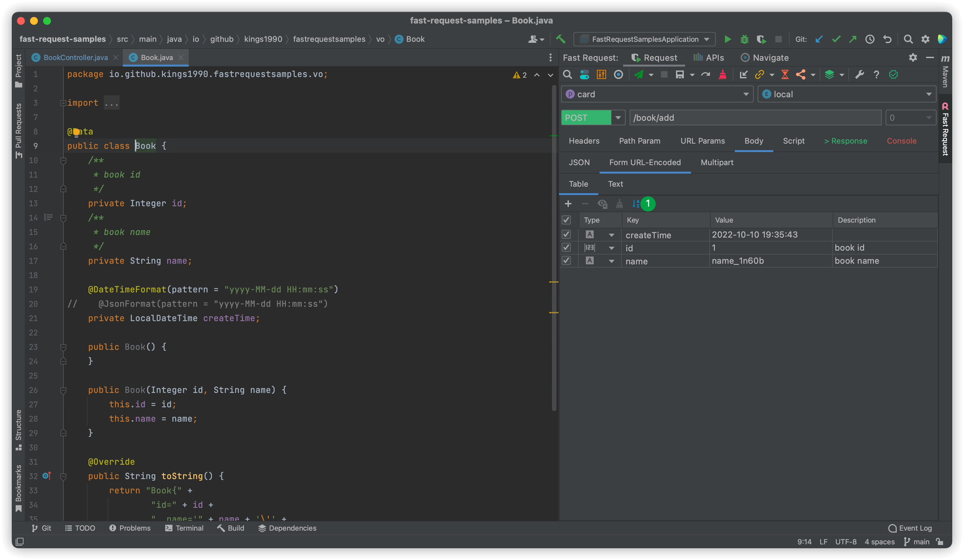Switch to the Headers tab
Viewport: 964px width, 560px height.
[x=584, y=141]
